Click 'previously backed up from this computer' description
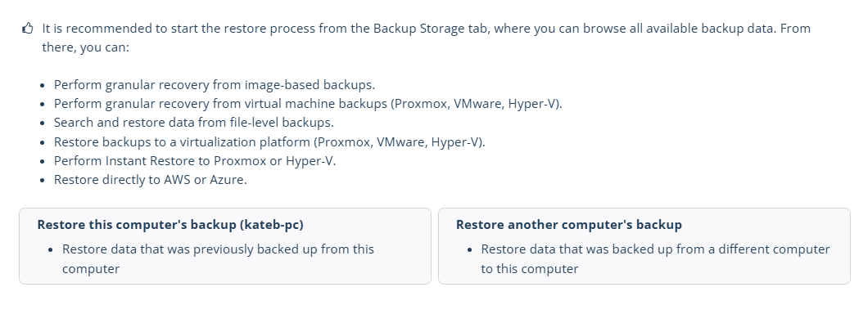Screen dimensions: 868x314 pos(218,258)
